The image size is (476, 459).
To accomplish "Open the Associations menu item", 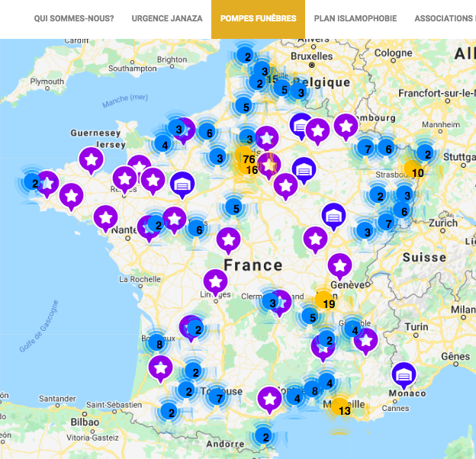I will click(x=445, y=18).
